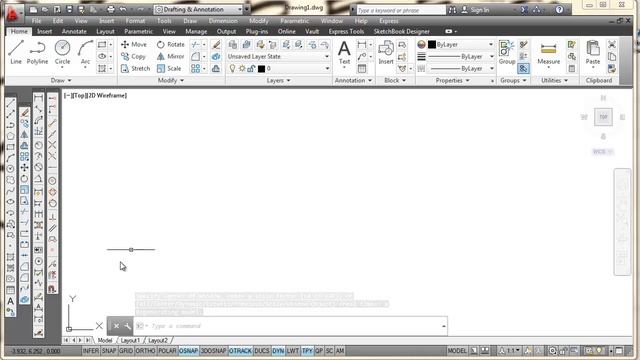Switch to the Layout1 tab
640x360 pixels.
click(130, 340)
